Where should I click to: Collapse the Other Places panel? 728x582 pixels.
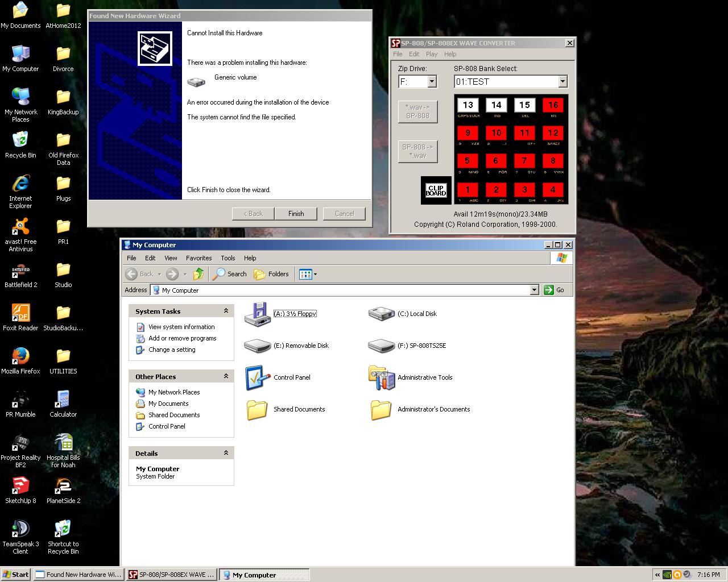(226, 376)
